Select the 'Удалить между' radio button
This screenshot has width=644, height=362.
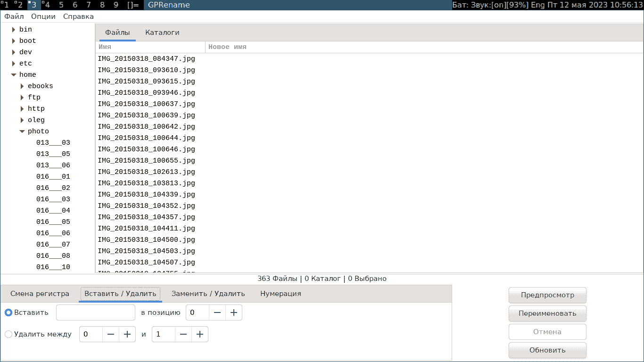(x=8, y=334)
